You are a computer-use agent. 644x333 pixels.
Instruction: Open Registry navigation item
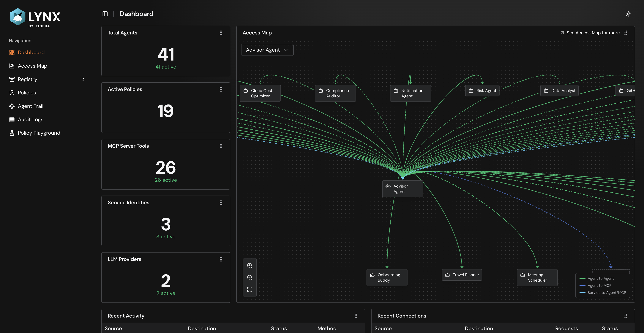click(27, 80)
